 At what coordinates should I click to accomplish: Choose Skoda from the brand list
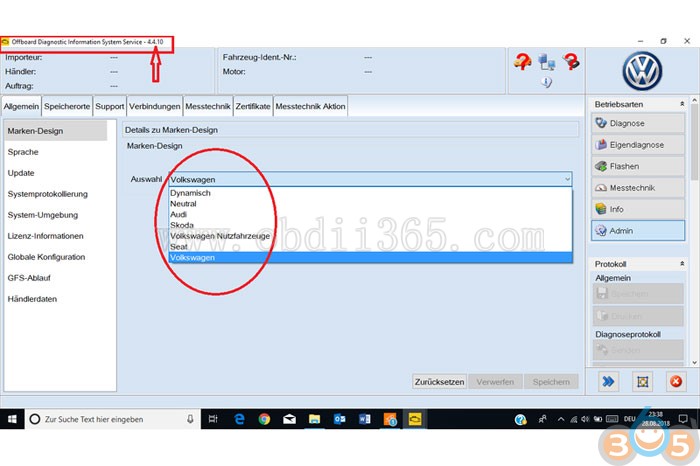pos(370,225)
